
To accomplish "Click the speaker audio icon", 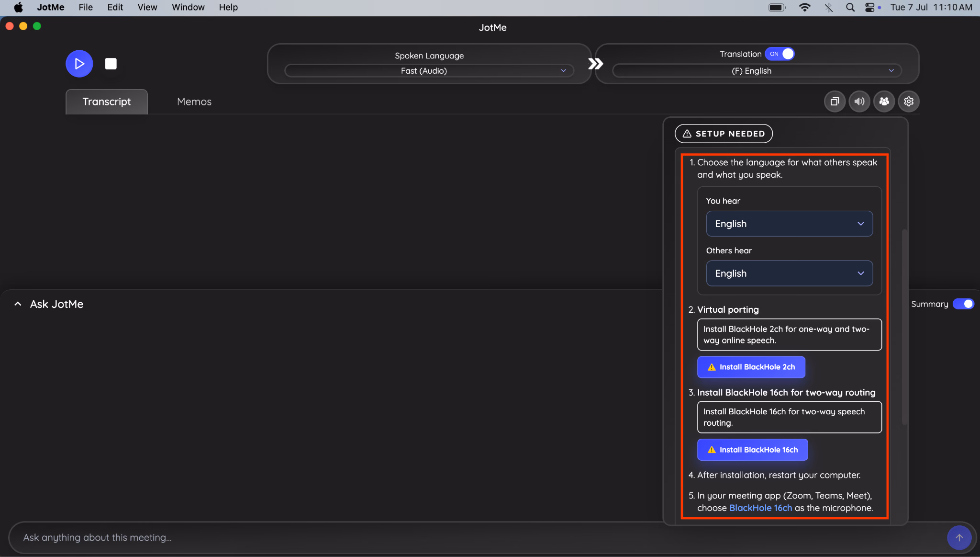I will pos(859,102).
